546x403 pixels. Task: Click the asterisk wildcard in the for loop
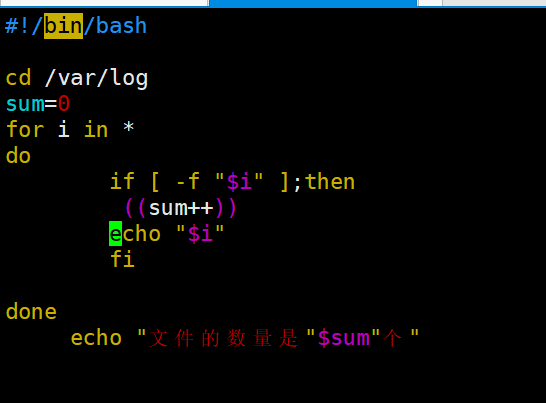tap(128, 127)
